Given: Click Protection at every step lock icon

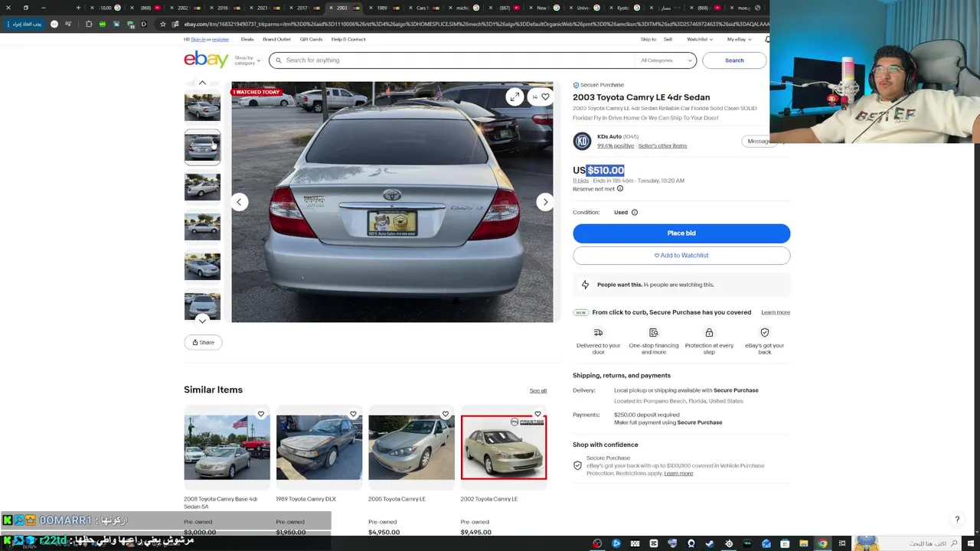Looking at the screenshot, I should coord(709,332).
